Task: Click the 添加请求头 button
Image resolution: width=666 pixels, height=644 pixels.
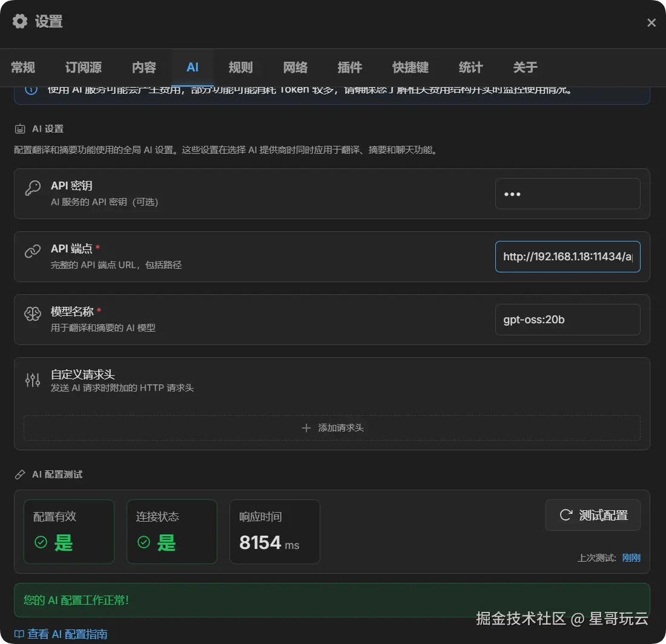Action: pyautogui.click(x=332, y=428)
